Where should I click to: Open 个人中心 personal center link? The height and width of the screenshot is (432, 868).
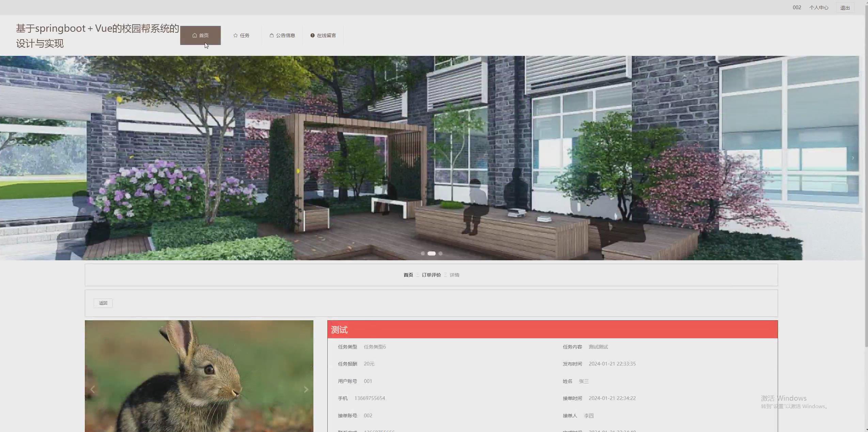click(x=819, y=8)
